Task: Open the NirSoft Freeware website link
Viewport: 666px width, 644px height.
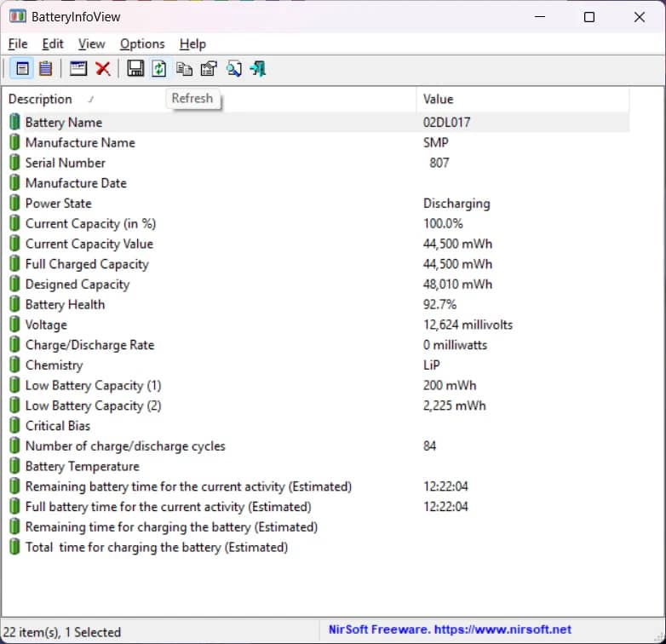Action: coord(450,630)
